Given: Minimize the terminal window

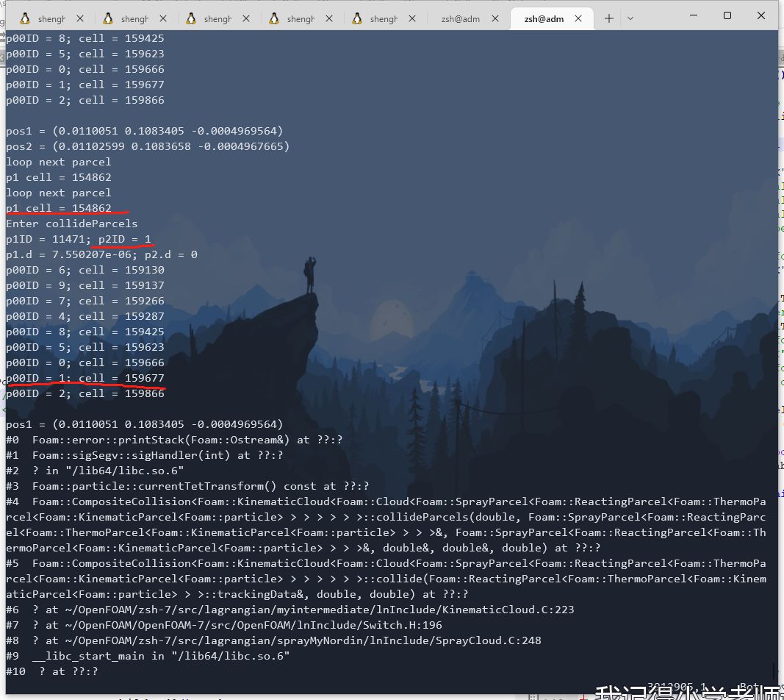Looking at the screenshot, I should 694,15.
